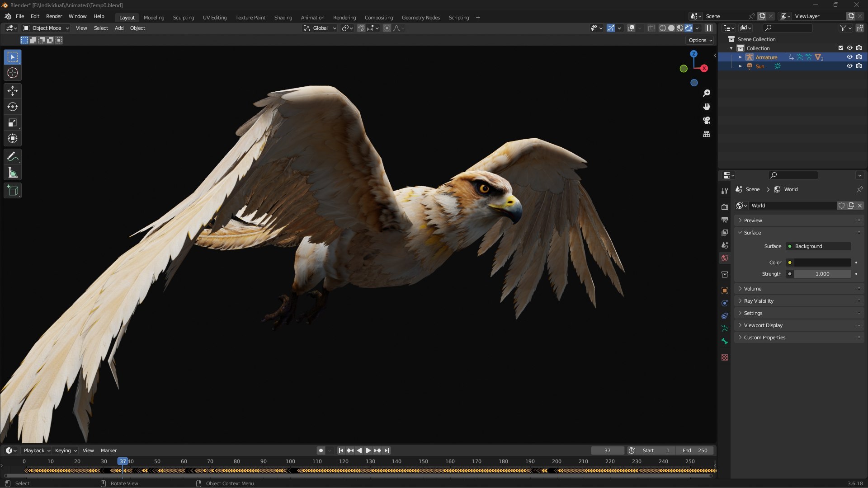Open the Tool properties tab
Image resolution: width=868 pixels, height=488 pixels.
click(x=725, y=191)
